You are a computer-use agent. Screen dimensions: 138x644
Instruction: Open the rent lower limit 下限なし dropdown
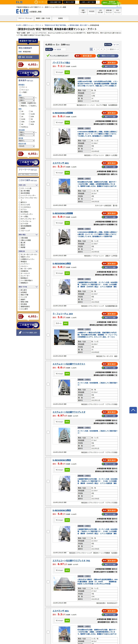pos(27,98)
